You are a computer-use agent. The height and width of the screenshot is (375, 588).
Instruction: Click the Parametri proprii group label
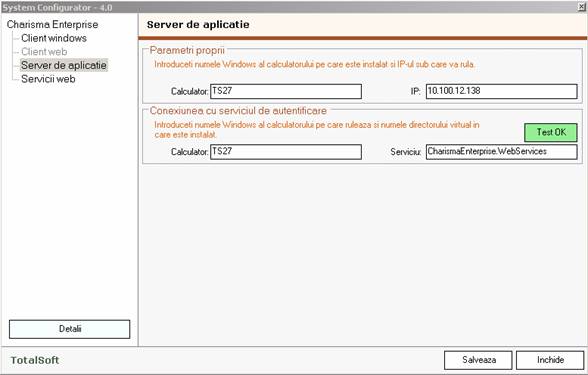point(187,50)
